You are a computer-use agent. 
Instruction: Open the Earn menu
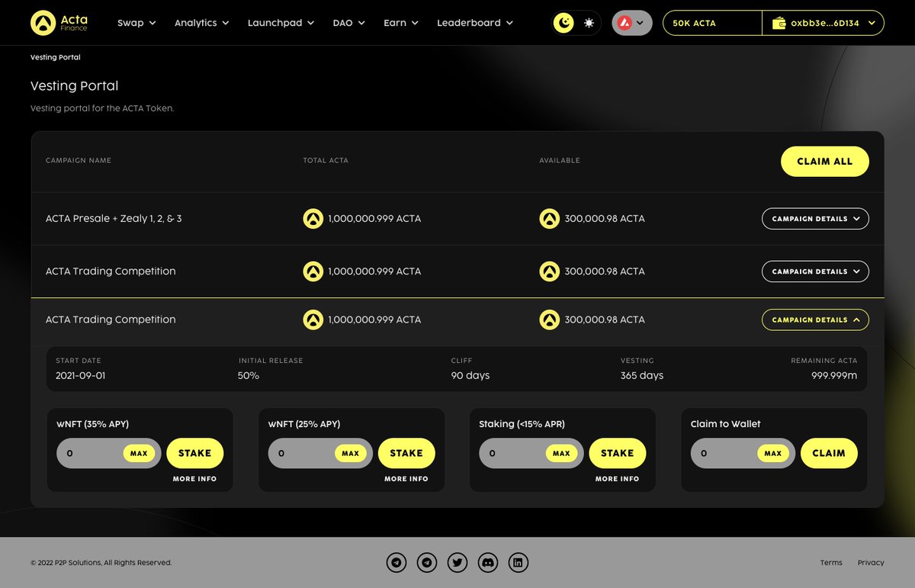pyautogui.click(x=401, y=23)
